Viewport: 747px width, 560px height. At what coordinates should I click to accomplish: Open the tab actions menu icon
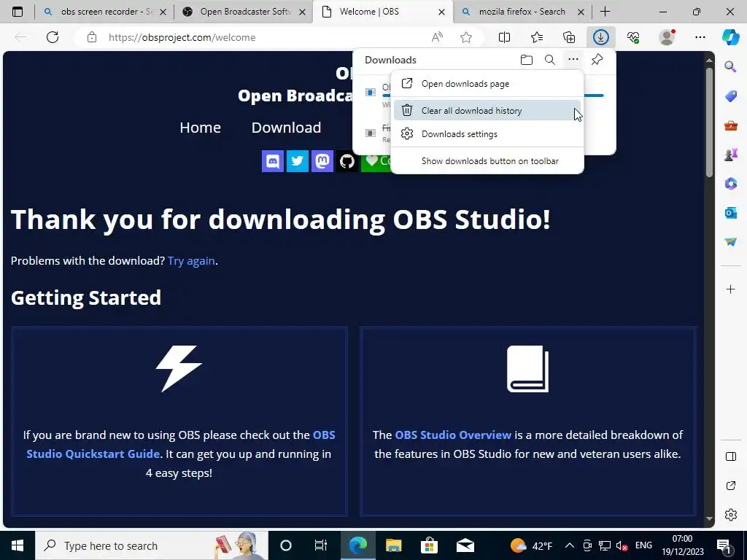point(18,12)
